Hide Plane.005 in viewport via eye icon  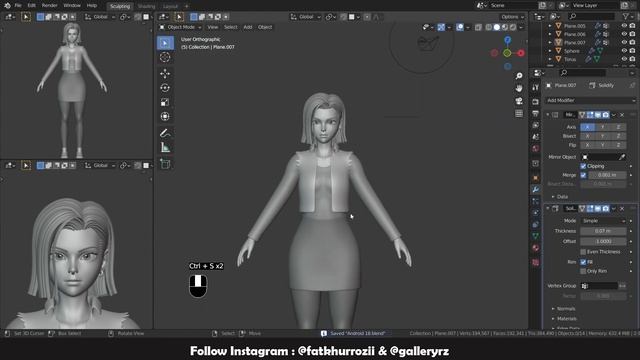[x=624, y=26]
